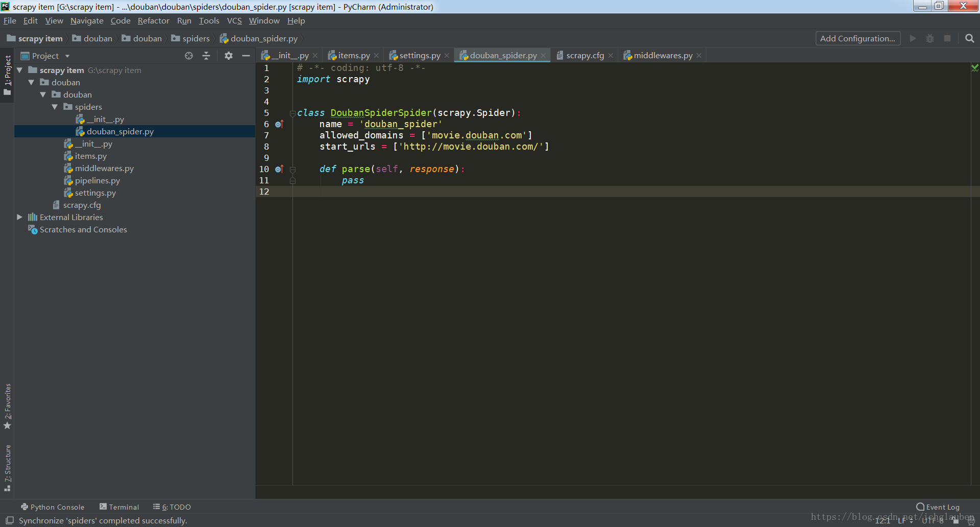Collapse the outer douban folder

click(31, 82)
